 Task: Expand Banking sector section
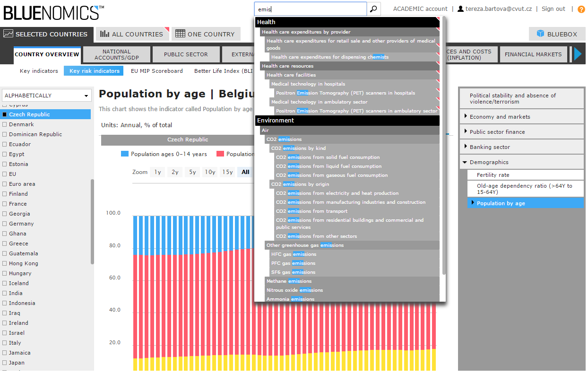pyautogui.click(x=522, y=147)
